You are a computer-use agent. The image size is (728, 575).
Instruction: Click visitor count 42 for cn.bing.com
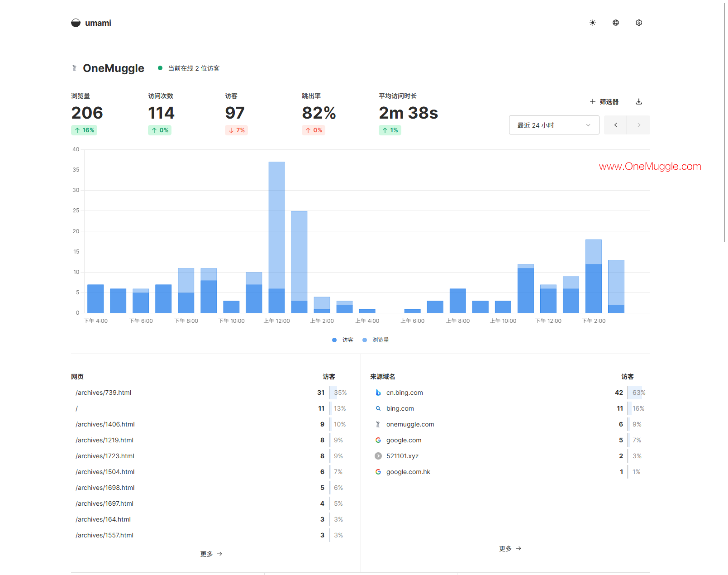click(x=619, y=393)
